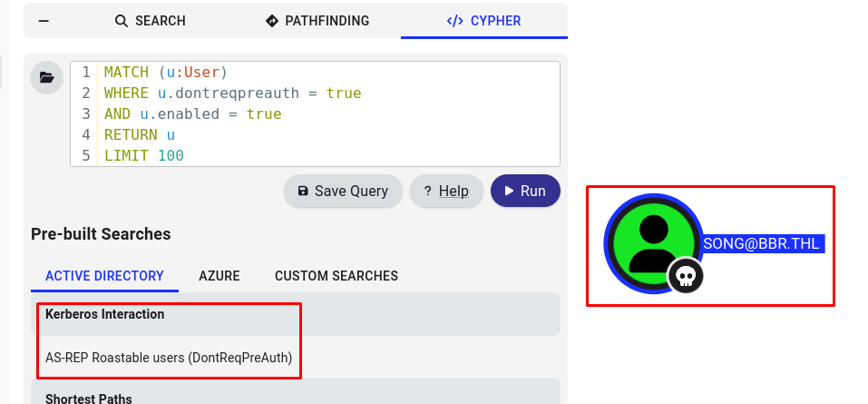This screenshot has width=868, height=404.
Task: Click the magnifier icon on the Search tab
Action: click(122, 21)
